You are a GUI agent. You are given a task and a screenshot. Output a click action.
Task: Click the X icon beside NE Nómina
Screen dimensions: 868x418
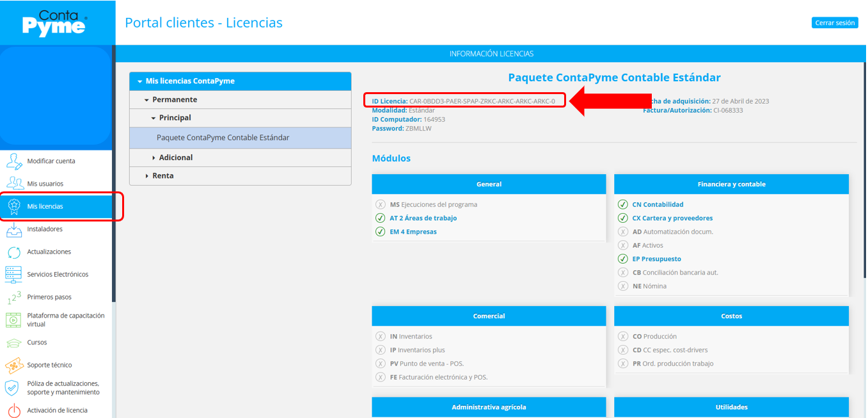[x=622, y=286]
